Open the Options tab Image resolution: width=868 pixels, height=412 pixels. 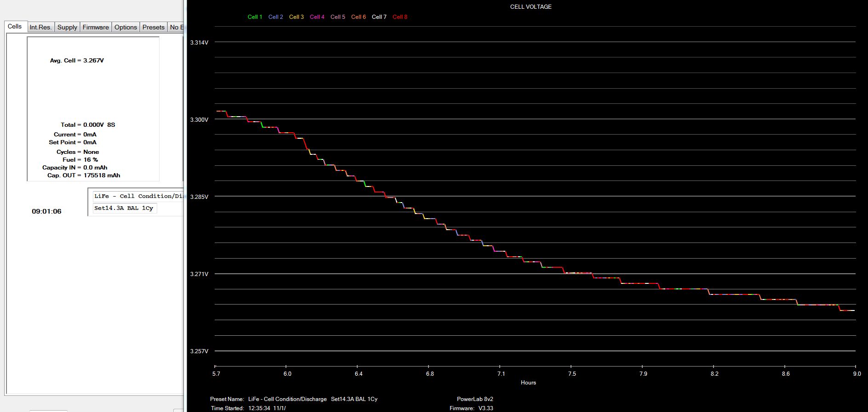pyautogui.click(x=126, y=27)
